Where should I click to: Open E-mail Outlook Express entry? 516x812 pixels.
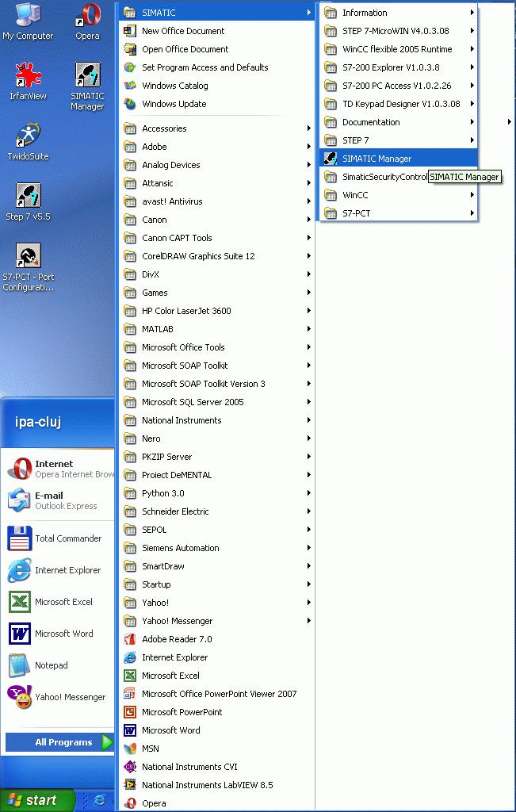[57, 501]
